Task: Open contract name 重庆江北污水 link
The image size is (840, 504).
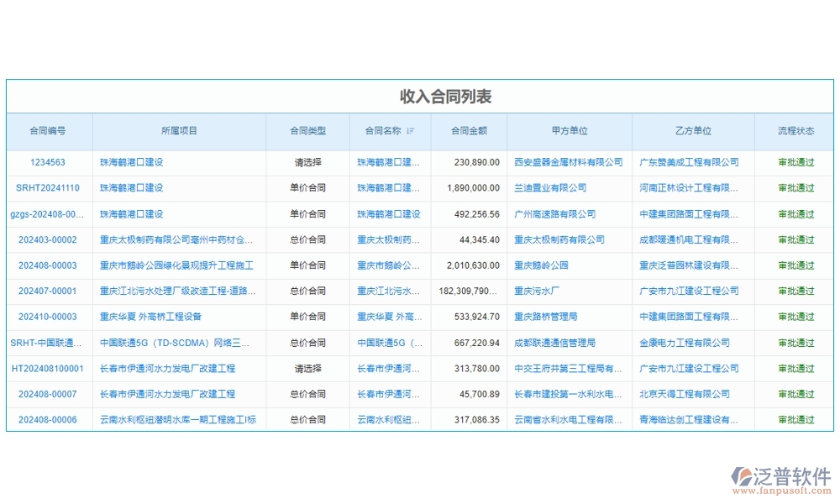Action: (388, 291)
